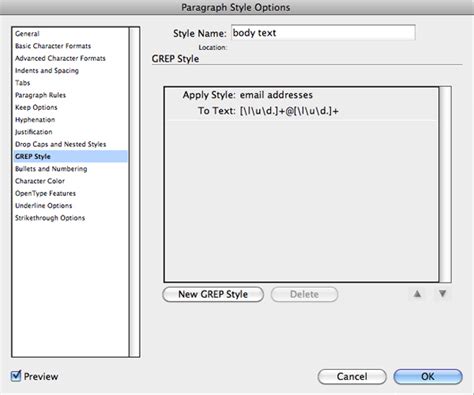
Task: Select Basic Character Formats category
Action: [53, 46]
